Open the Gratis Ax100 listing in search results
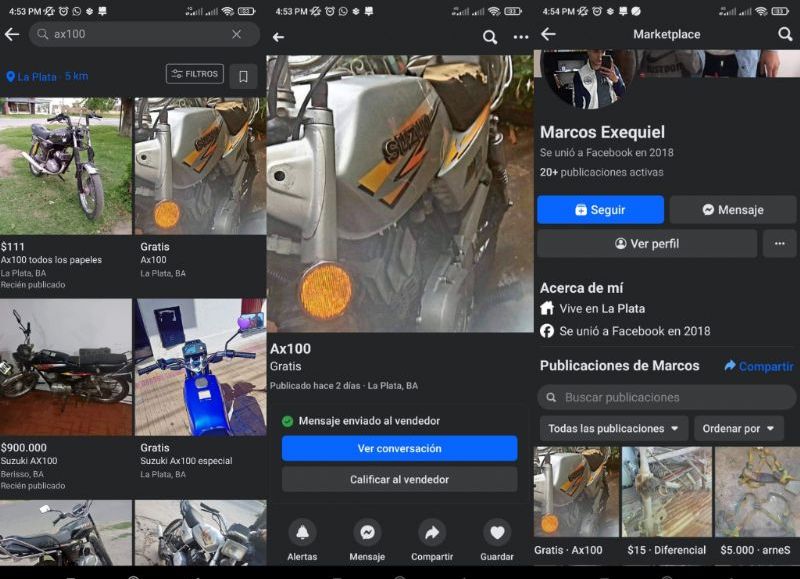The image size is (800, 579). tap(200, 189)
